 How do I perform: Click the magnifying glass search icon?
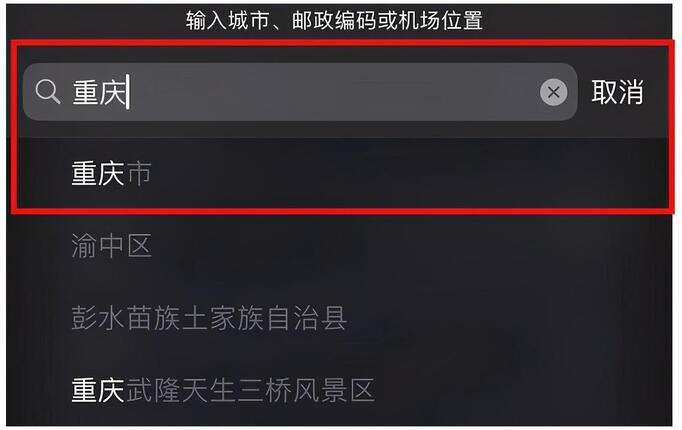point(47,92)
